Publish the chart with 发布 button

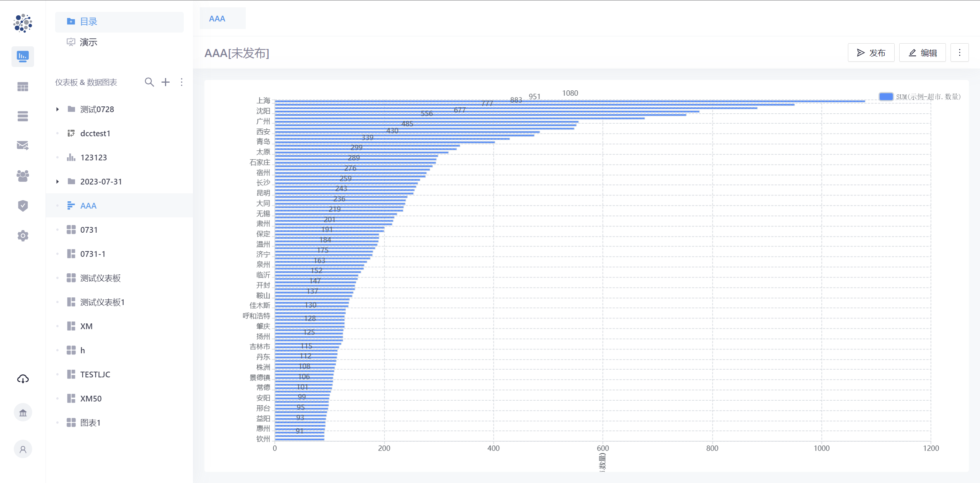(x=871, y=53)
